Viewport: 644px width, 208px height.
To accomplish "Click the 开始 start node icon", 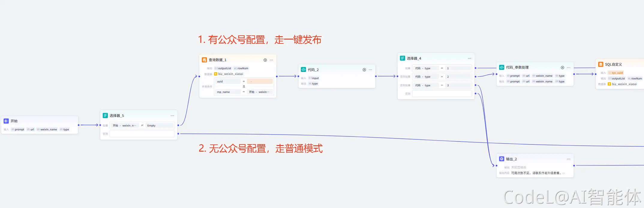I will pyautogui.click(x=6, y=121).
